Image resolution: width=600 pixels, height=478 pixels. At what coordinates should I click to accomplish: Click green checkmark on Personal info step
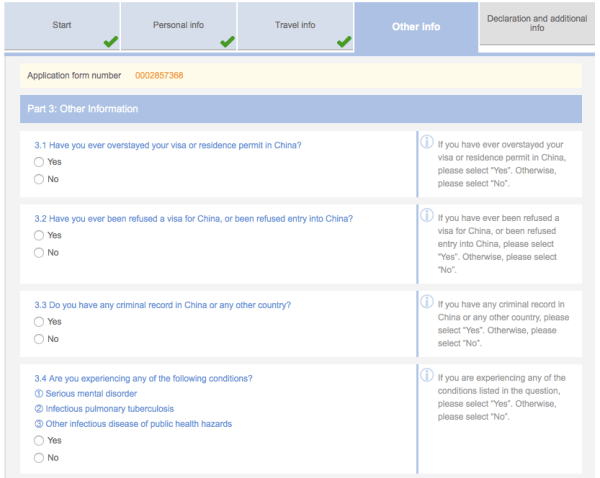click(x=226, y=41)
